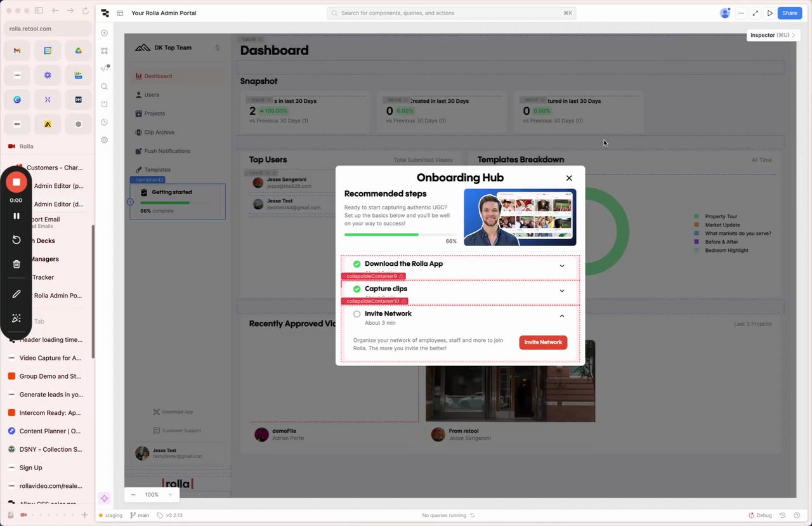
Task: Open the Clip Archive nav item
Action: (179, 132)
